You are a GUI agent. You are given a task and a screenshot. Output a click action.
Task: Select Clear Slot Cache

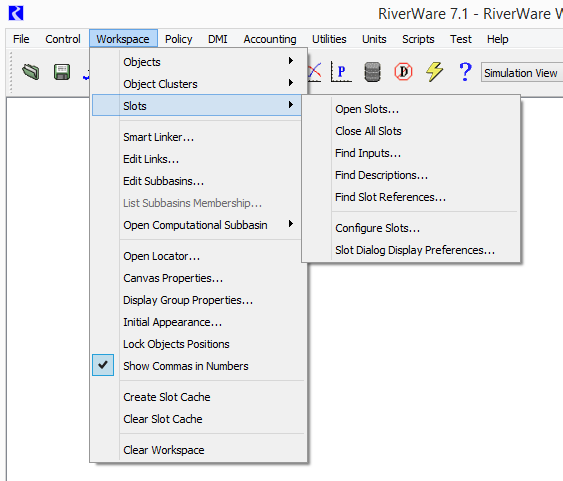tap(196, 419)
